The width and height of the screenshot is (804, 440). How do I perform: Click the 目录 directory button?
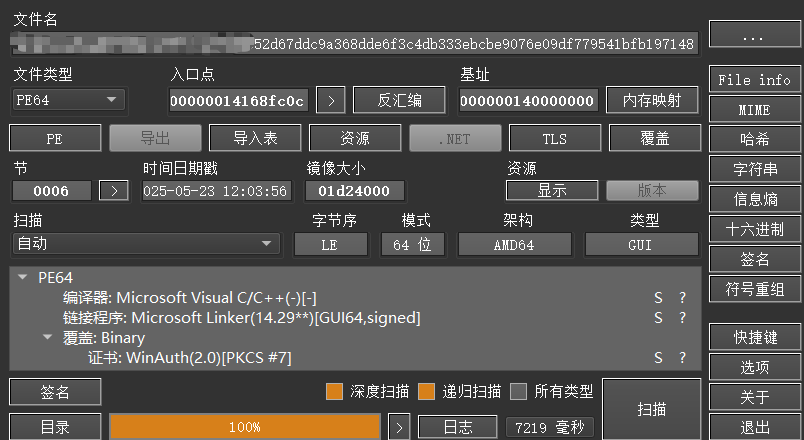coord(55,427)
